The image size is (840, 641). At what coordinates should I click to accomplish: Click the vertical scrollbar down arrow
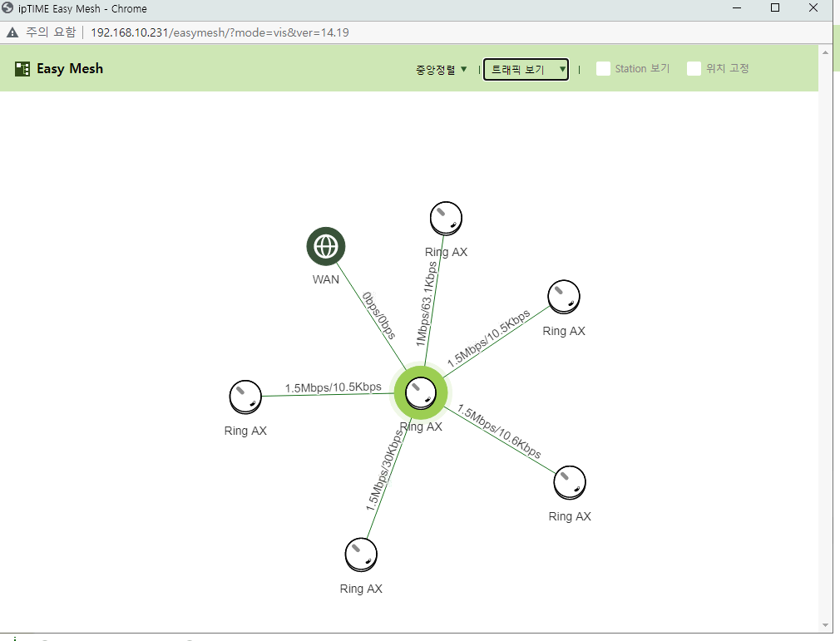825,625
